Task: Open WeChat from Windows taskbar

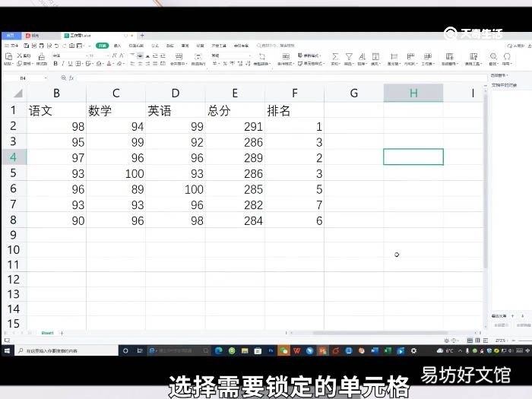Action: point(283,350)
